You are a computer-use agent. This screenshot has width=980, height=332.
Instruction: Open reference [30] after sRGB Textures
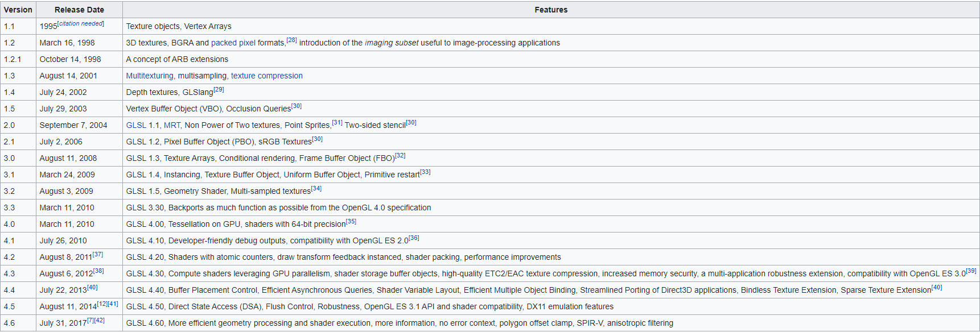(318, 139)
